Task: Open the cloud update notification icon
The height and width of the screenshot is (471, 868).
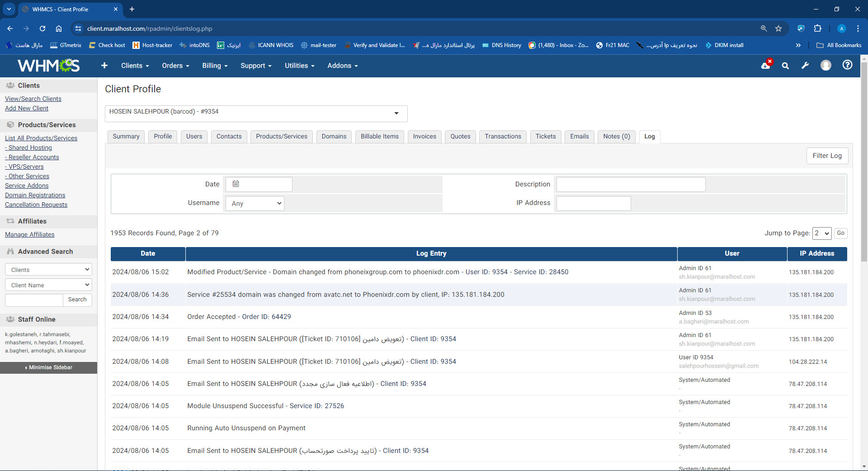Action: [766, 65]
